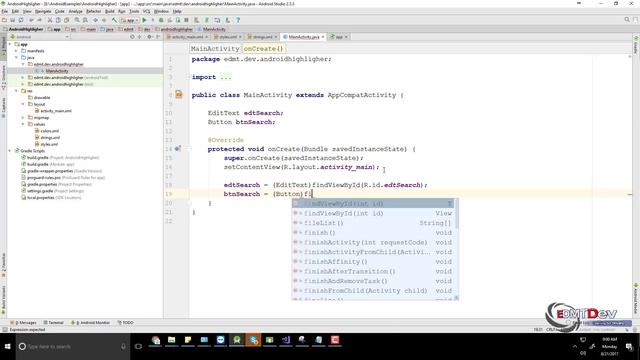Open the Terminal tool window
The height and width of the screenshot is (360, 640).
click(x=53, y=322)
